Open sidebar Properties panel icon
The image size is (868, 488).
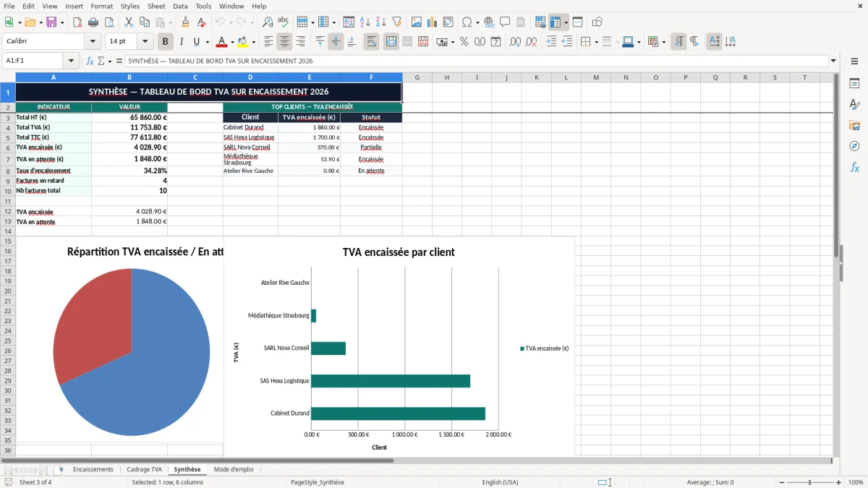coord(854,84)
